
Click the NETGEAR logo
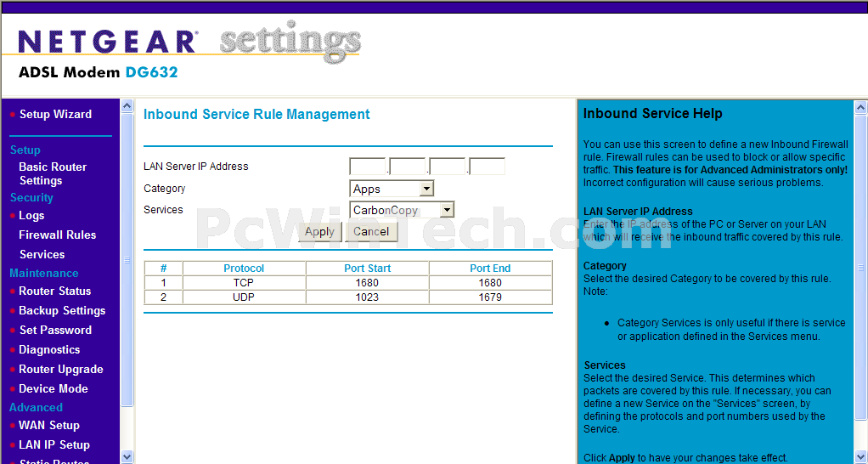click(107, 42)
